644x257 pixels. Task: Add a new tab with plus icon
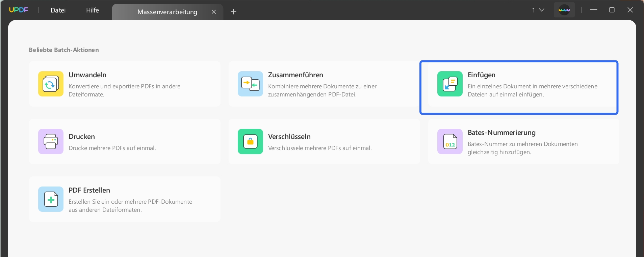[x=233, y=12]
